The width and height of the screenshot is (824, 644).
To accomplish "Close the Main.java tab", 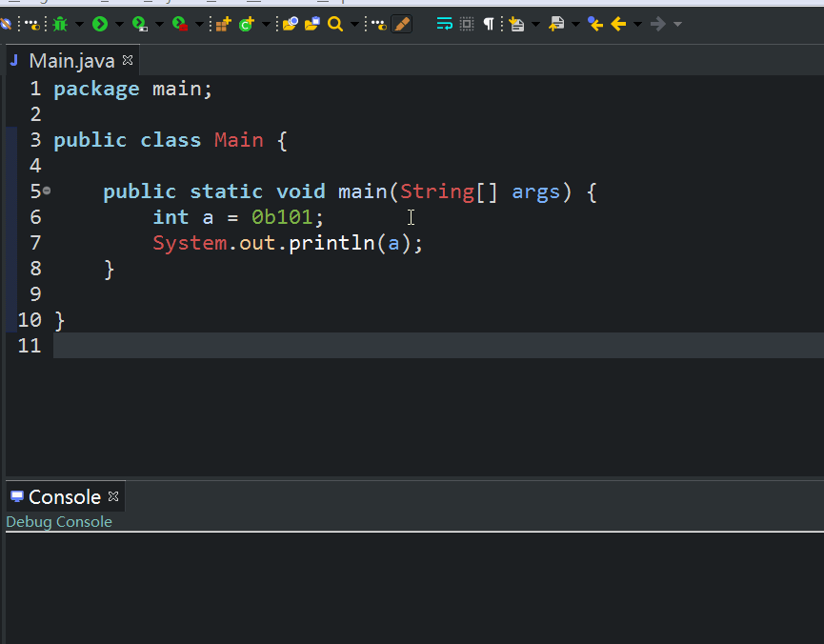I will [128, 60].
